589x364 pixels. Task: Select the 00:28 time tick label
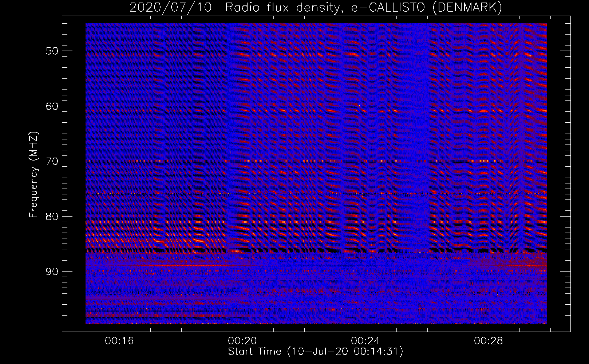click(488, 341)
